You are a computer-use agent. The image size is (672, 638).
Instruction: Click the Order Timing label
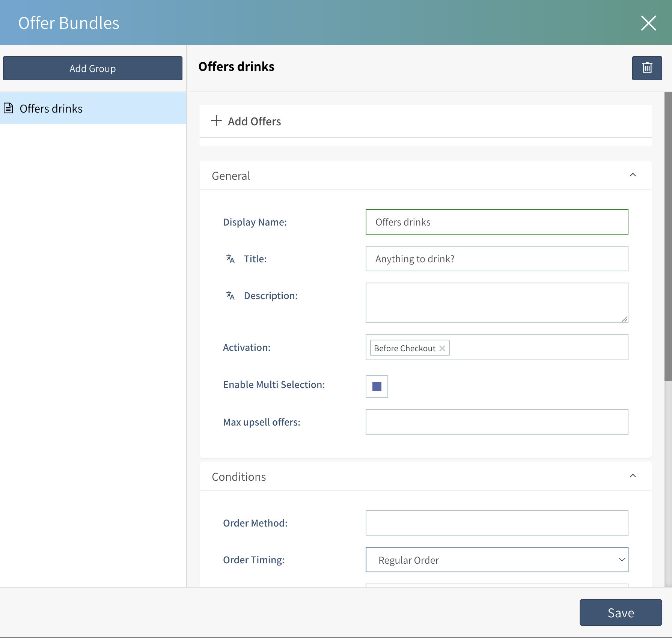coord(254,560)
